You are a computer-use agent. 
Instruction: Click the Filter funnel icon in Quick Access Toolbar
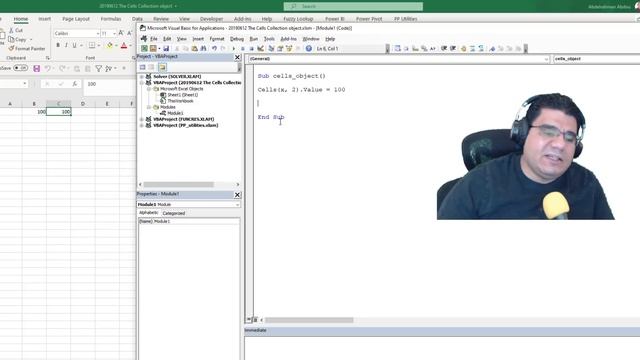tap(98, 69)
